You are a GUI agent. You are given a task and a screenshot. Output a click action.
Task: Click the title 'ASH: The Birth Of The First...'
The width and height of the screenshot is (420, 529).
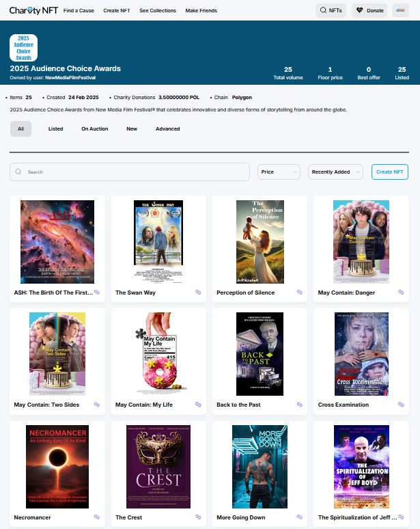click(x=53, y=293)
